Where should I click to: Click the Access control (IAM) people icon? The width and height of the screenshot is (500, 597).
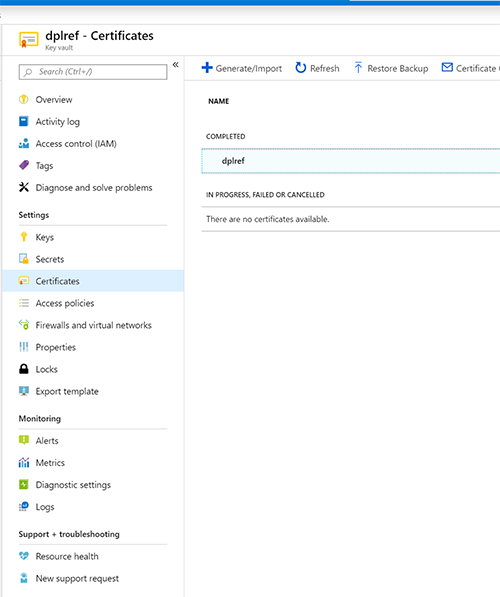click(x=24, y=144)
